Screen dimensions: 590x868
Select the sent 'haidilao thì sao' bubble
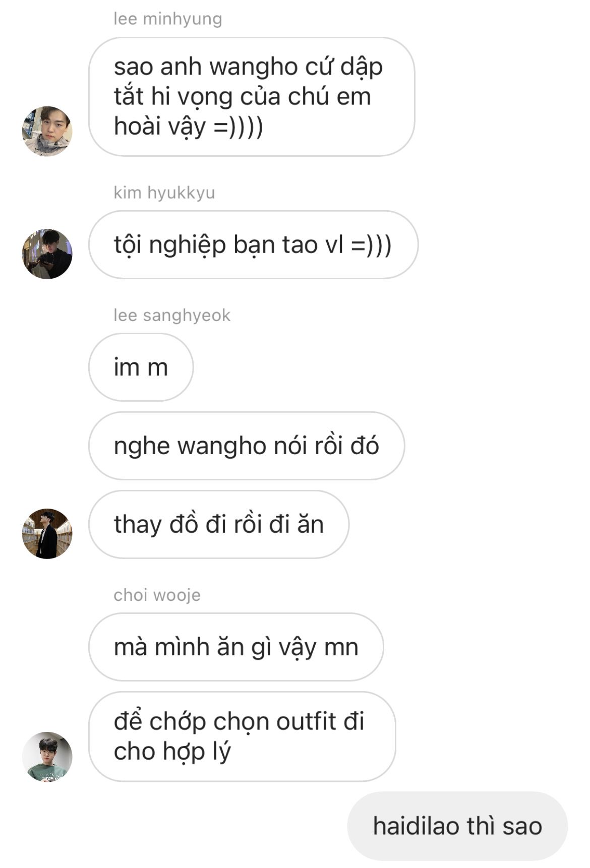coord(457,826)
